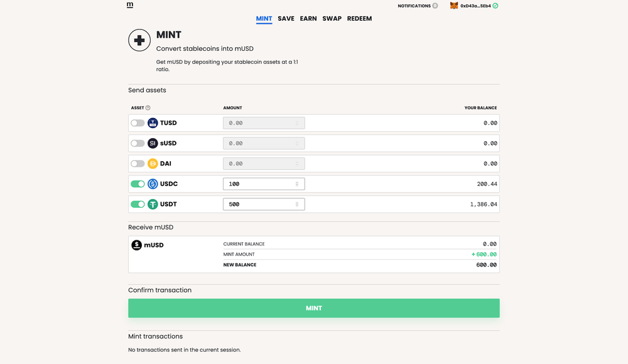Click the DAI token icon
The width and height of the screenshot is (628, 364).
(x=153, y=163)
